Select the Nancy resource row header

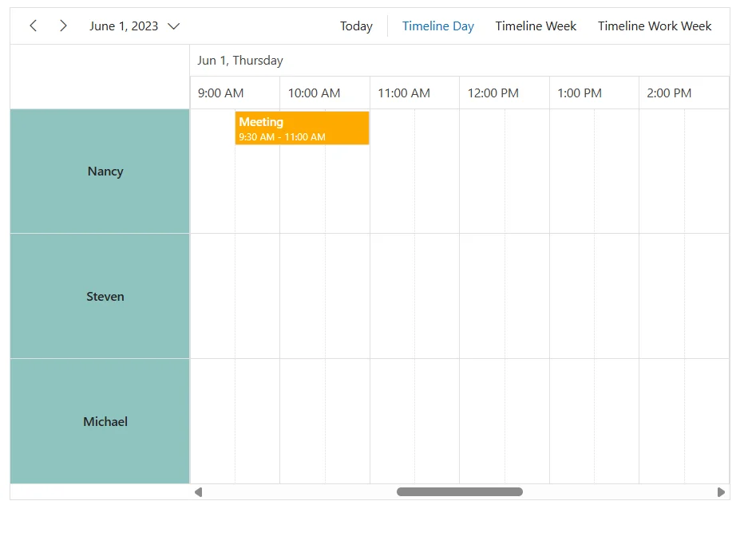tap(100, 171)
